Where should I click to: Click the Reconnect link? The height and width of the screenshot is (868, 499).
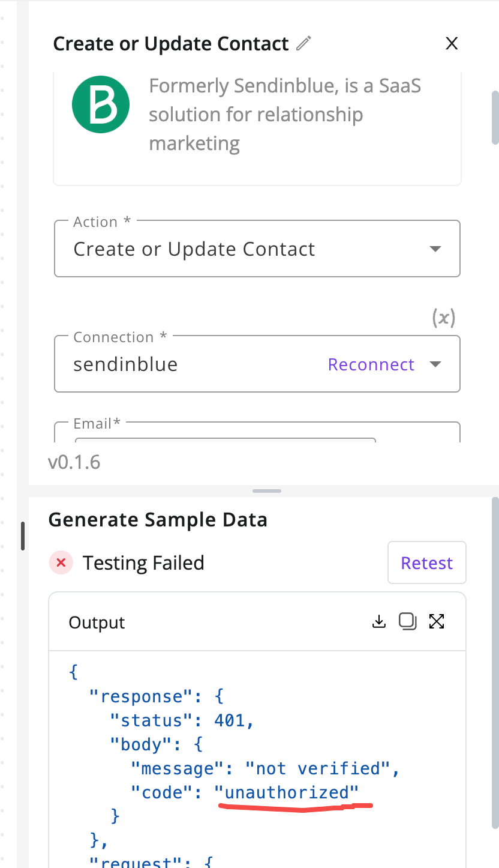coord(371,364)
